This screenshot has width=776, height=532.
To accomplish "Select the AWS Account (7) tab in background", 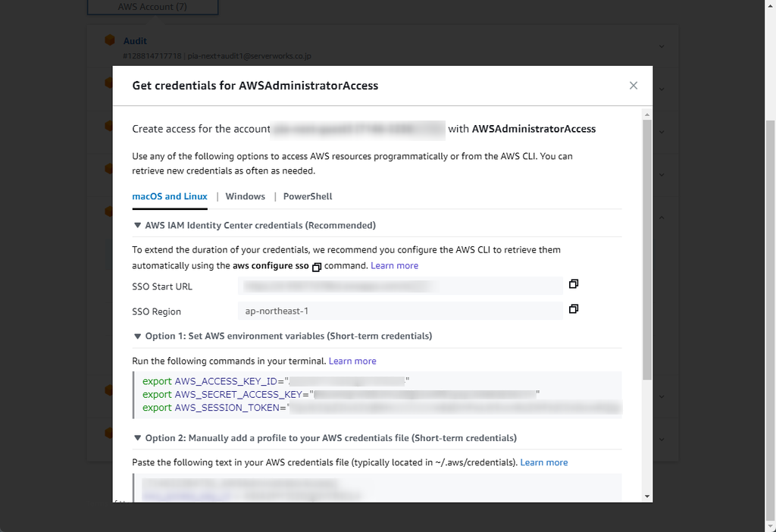I will [x=152, y=7].
